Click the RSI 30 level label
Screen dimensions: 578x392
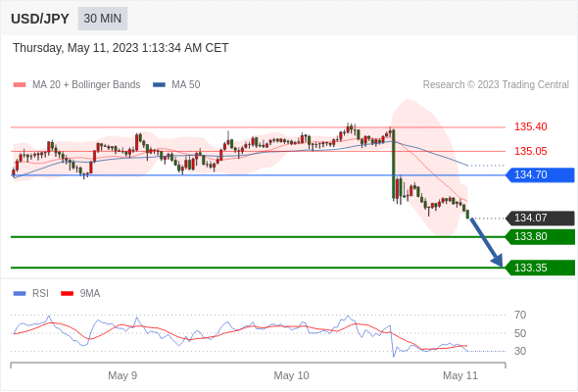click(520, 351)
